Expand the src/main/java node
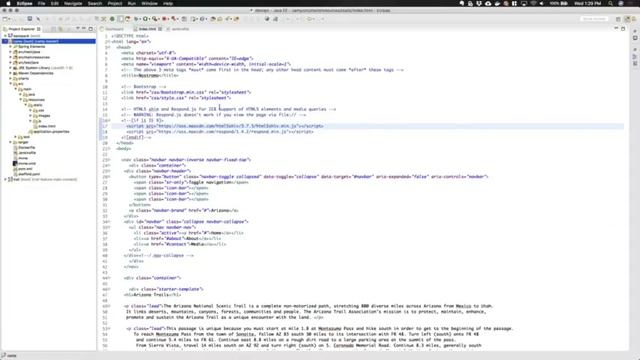640x360 pixels. (11, 52)
